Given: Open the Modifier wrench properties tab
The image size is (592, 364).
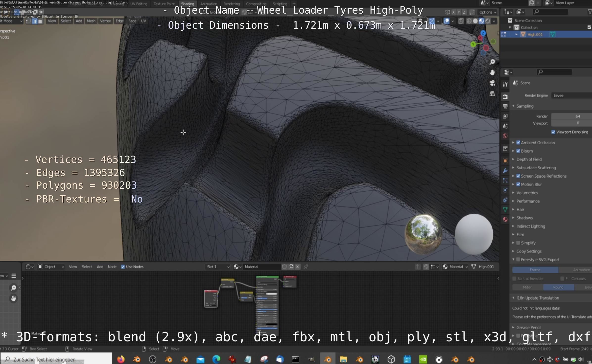Looking at the screenshot, I should tap(505, 171).
